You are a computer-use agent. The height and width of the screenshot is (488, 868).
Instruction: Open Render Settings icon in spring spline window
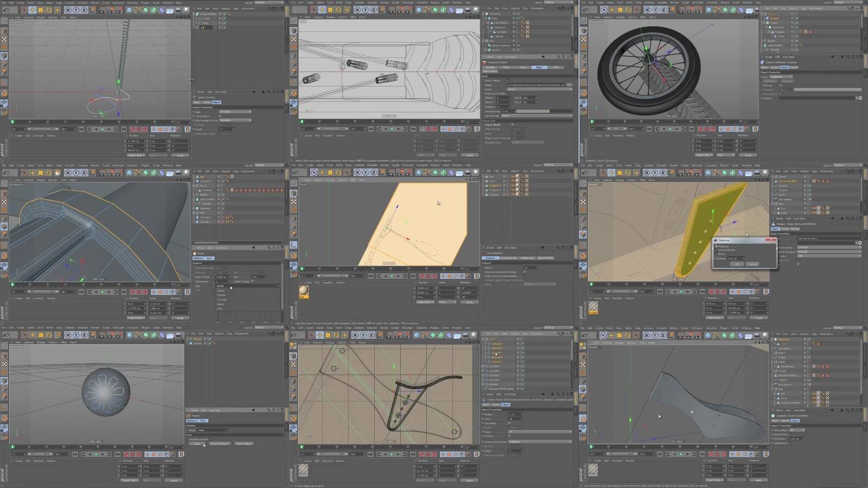(x=118, y=10)
